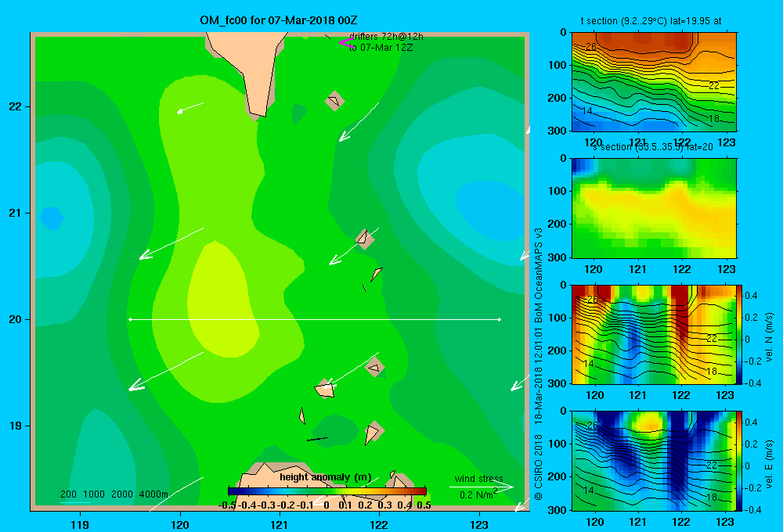Open the northward velocity section plot

tap(654, 334)
